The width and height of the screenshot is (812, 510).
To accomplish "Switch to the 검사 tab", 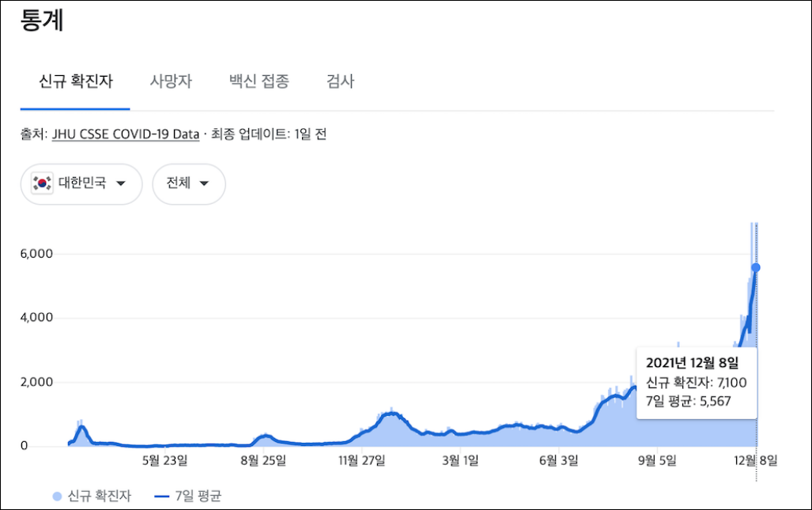I will point(340,81).
